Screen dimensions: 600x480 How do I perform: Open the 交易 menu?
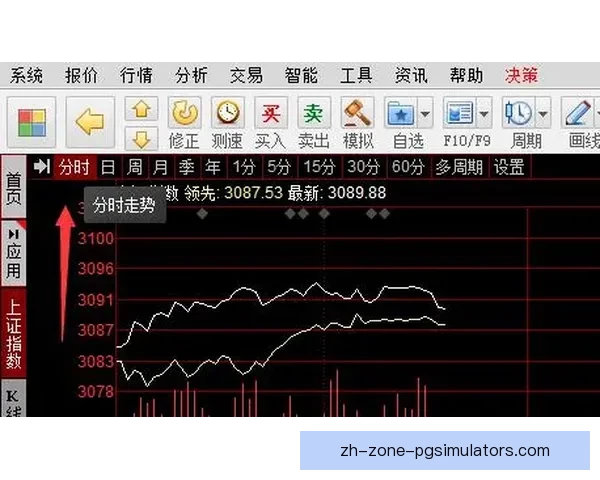click(x=246, y=75)
